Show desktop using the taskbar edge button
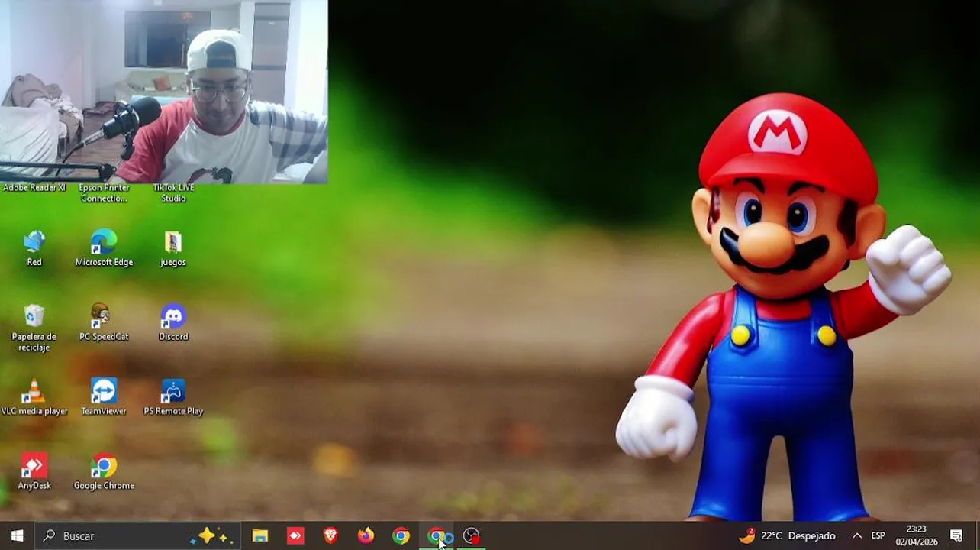This screenshot has width=980, height=550. pos(978,535)
